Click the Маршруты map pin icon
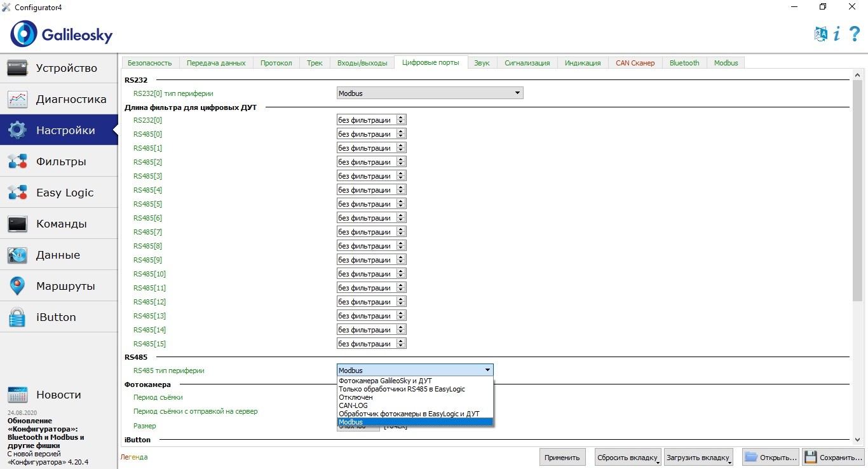Screen dimensions: 868x469 click(x=18, y=287)
